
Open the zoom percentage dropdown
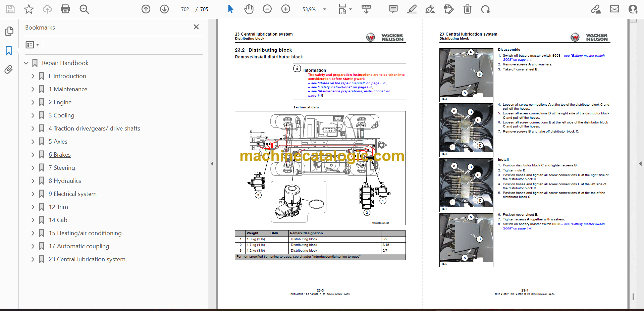click(x=324, y=9)
